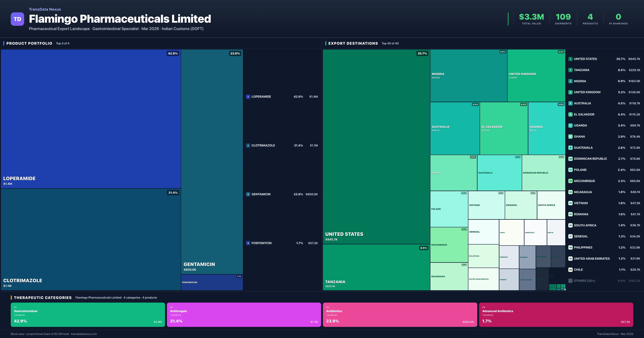
Task: Select the United States treemap block
Action: click(x=376, y=146)
